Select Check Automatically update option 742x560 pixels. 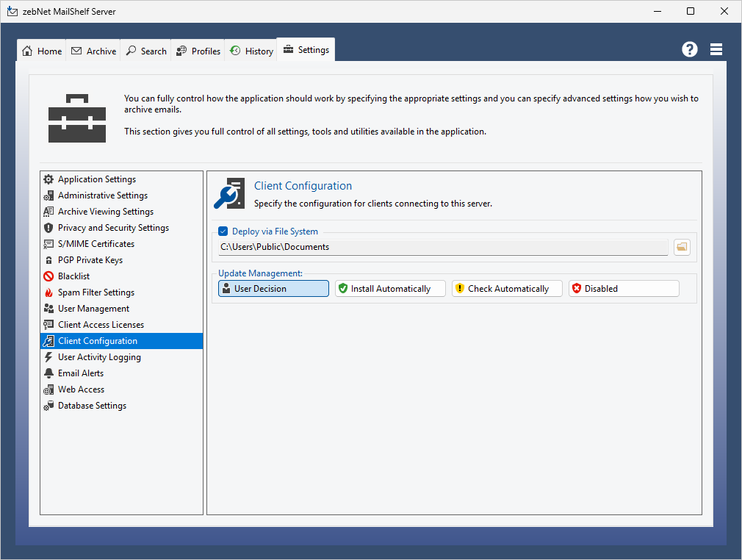(x=507, y=289)
